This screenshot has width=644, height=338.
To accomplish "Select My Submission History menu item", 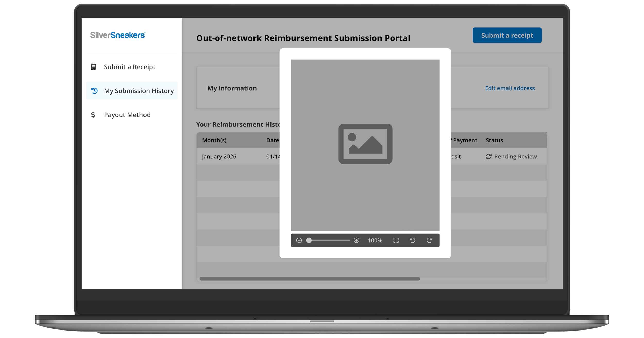I will click(x=132, y=91).
